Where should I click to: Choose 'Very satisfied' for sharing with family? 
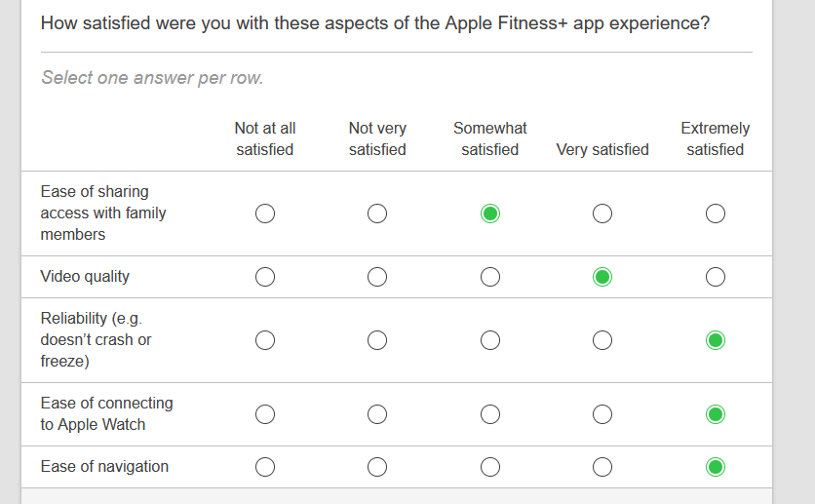[x=602, y=213]
